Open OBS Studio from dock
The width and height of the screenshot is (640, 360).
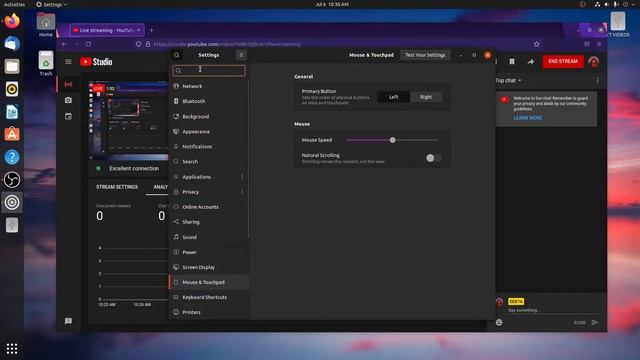[x=12, y=180]
